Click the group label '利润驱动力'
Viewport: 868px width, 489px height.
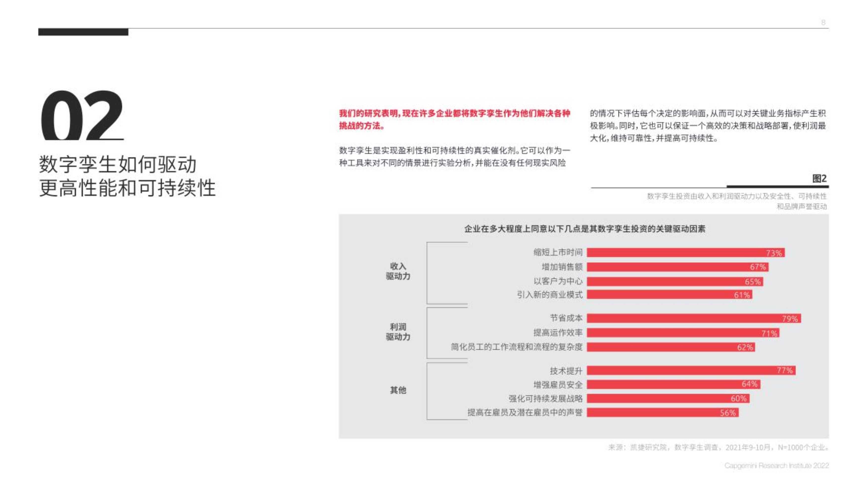coord(398,332)
